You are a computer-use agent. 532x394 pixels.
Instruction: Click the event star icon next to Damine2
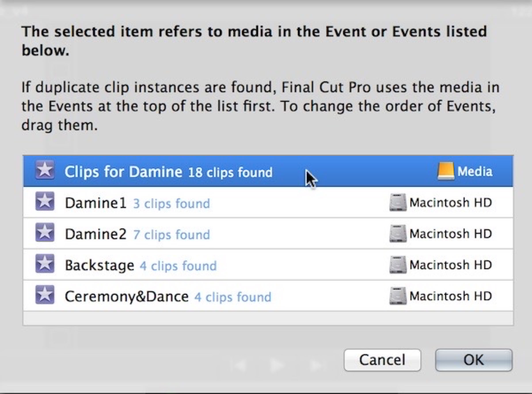click(45, 233)
